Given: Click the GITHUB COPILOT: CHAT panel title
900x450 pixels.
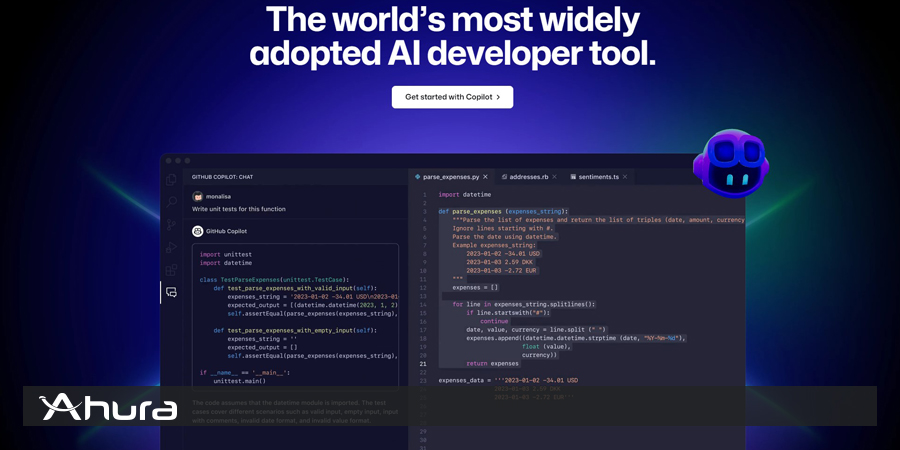Looking at the screenshot, I should pyautogui.click(x=223, y=177).
